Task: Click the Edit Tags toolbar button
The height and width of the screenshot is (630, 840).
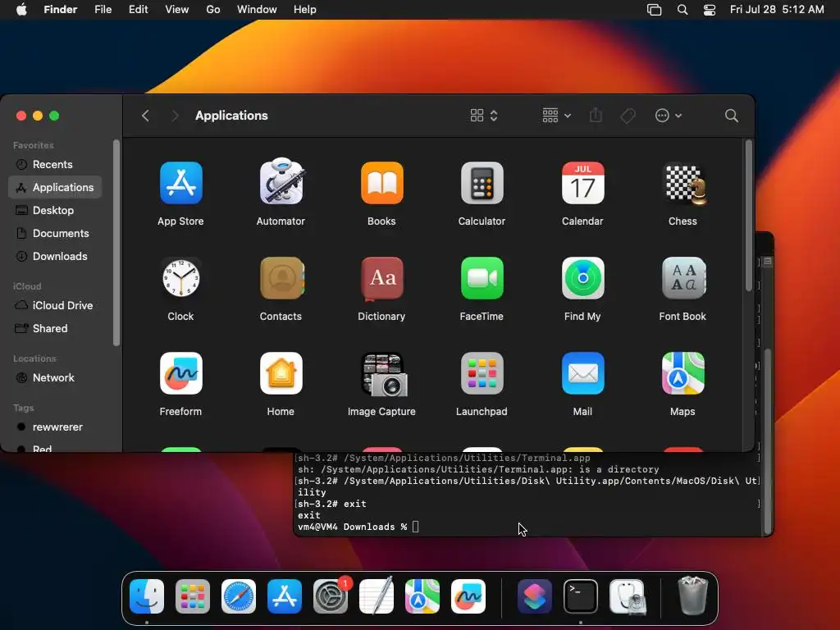Action: coord(628,116)
